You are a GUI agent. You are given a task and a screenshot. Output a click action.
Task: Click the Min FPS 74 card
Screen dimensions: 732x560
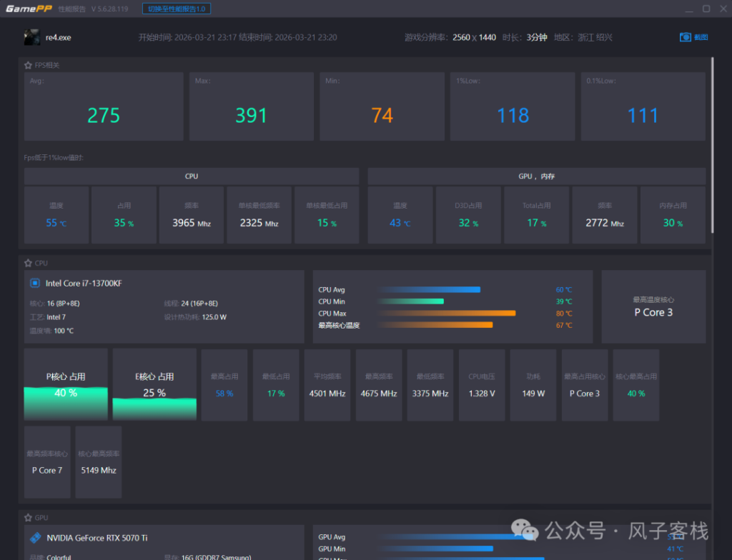382,106
